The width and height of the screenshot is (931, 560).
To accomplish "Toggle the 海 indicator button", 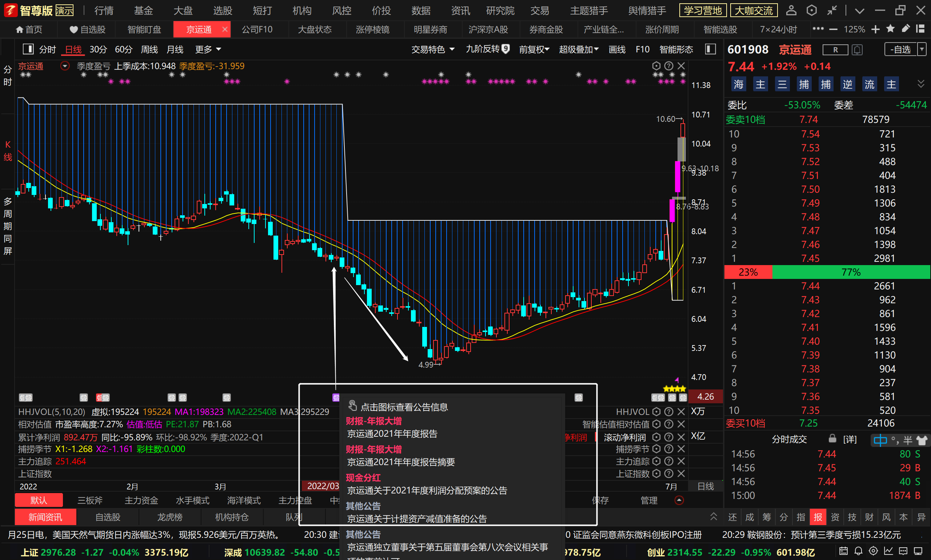I will coord(738,84).
